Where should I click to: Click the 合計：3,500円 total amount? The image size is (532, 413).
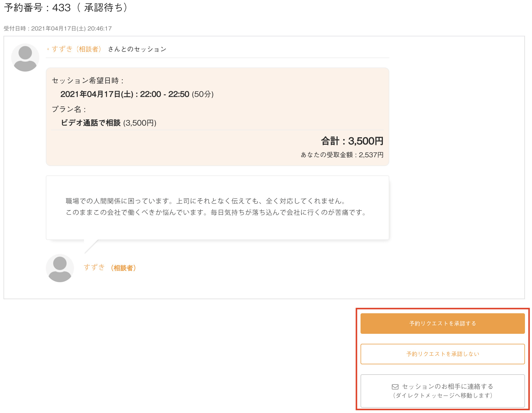[352, 141]
